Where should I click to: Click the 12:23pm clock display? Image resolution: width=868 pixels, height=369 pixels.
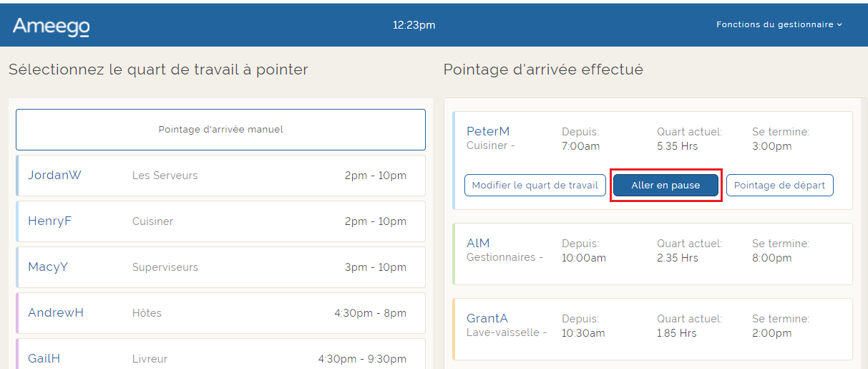point(414,25)
